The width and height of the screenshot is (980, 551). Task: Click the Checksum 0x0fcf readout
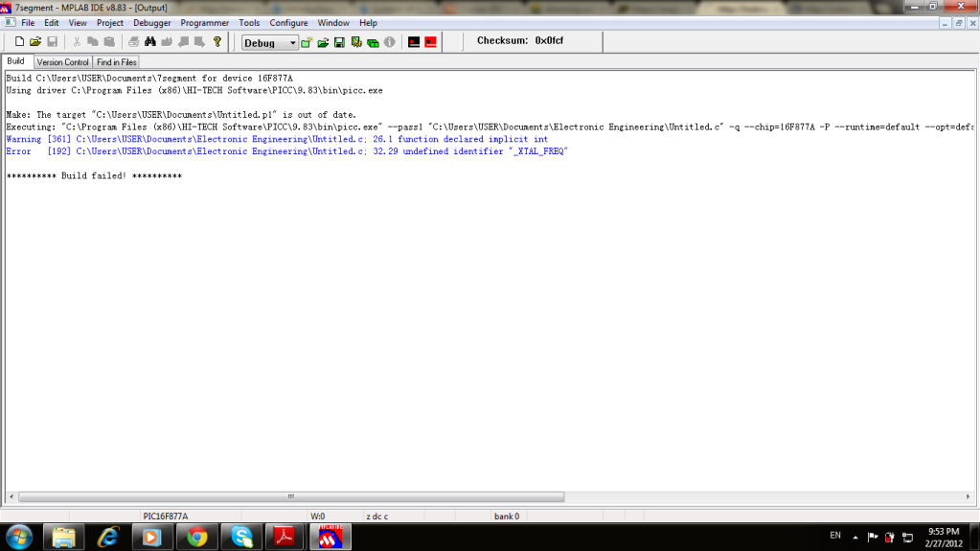[520, 40]
